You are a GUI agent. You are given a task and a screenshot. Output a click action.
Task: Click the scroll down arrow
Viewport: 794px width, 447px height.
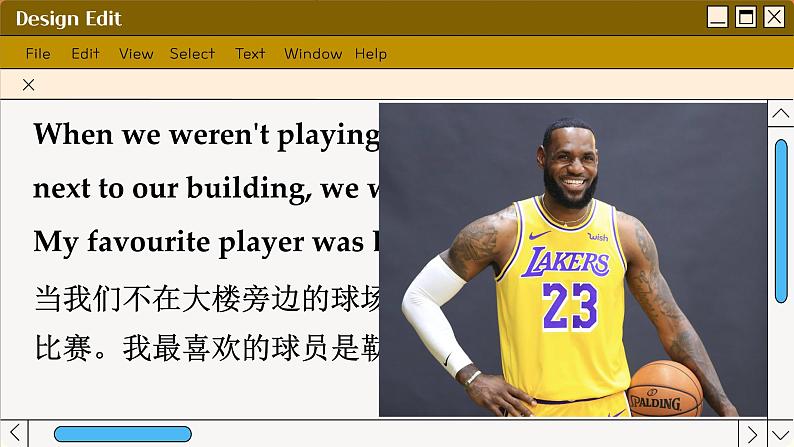click(780, 434)
